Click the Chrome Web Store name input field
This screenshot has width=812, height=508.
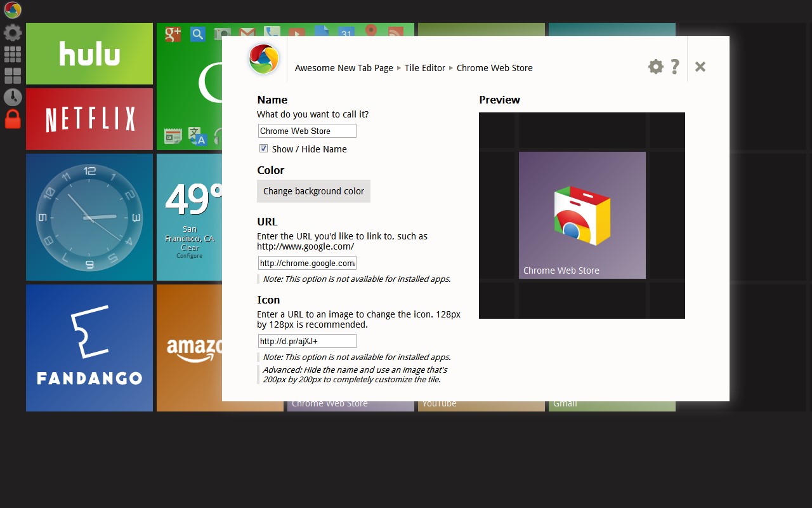point(306,130)
